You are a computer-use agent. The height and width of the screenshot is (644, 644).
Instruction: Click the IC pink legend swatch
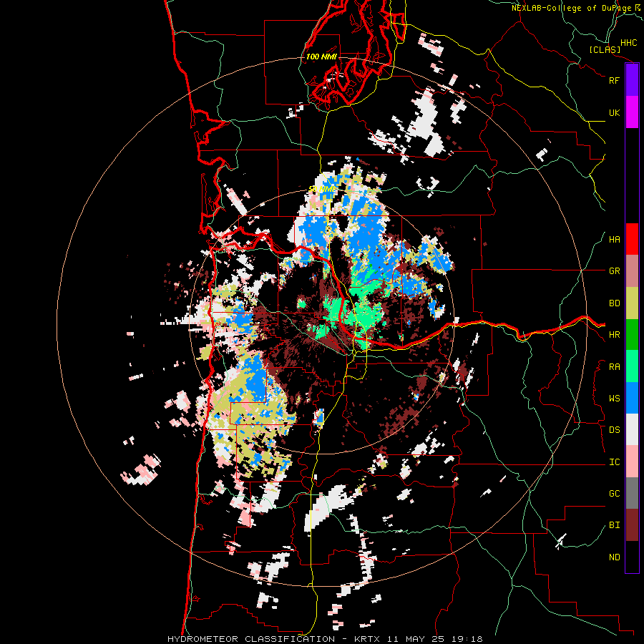[x=632, y=462]
